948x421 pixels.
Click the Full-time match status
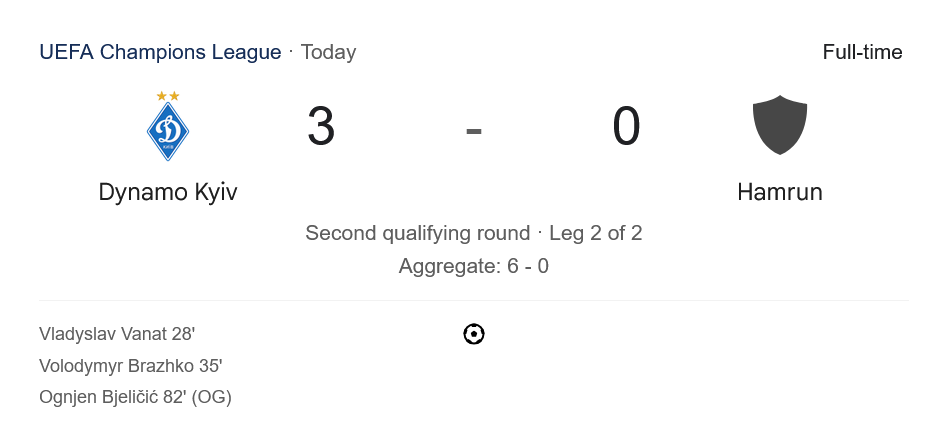click(862, 52)
